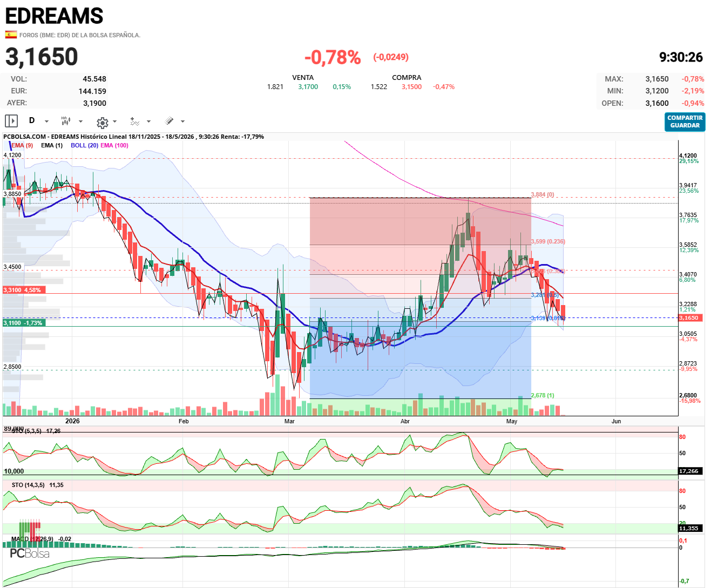Click the 9:30:26 clock time
Image resolution: width=711 pixels, height=588 pixels.
(681, 57)
